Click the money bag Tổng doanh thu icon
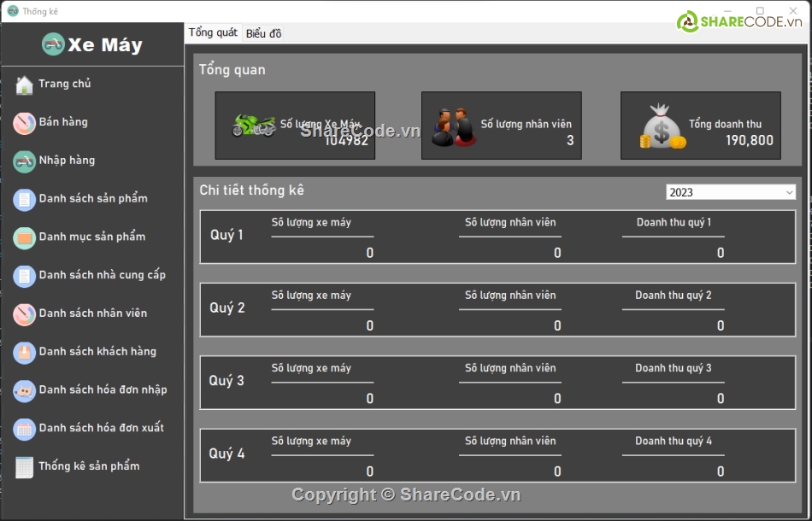The width and height of the screenshot is (812, 521). coord(662,126)
